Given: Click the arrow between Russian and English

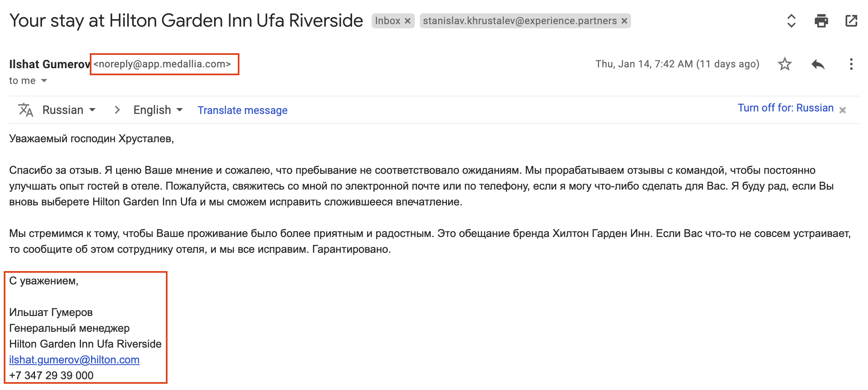Looking at the screenshot, I should click(x=117, y=110).
